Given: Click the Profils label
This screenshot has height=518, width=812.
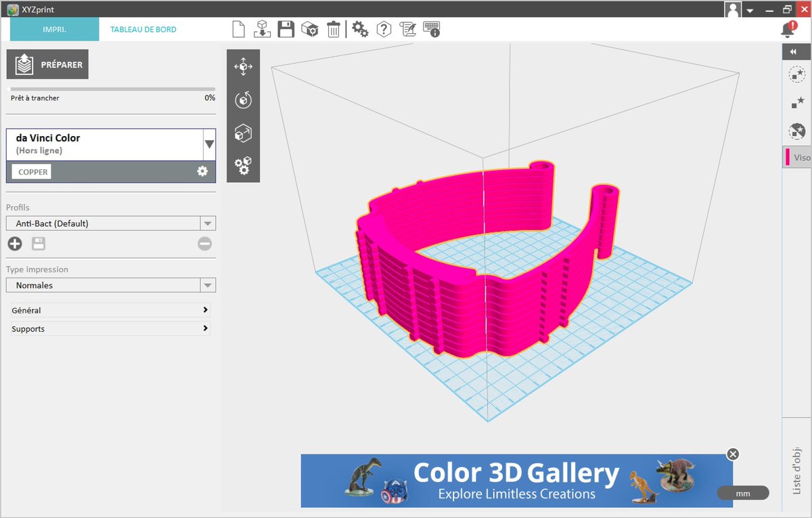Looking at the screenshot, I should click(x=18, y=207).
